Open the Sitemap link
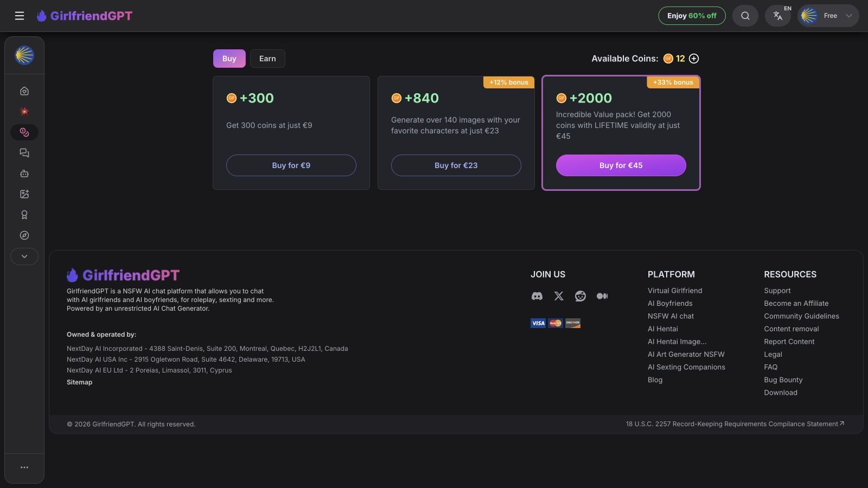 click(x=80, y=382)
